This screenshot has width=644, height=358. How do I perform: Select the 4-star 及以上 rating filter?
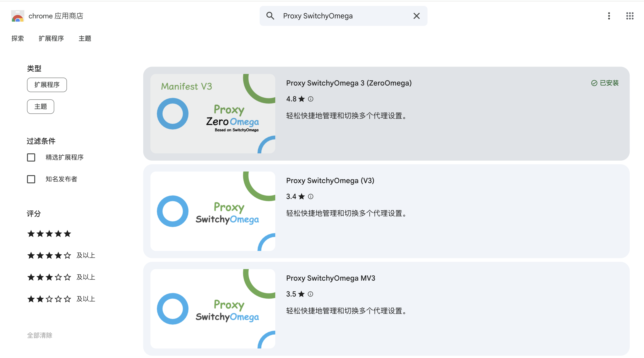[49, 255]
